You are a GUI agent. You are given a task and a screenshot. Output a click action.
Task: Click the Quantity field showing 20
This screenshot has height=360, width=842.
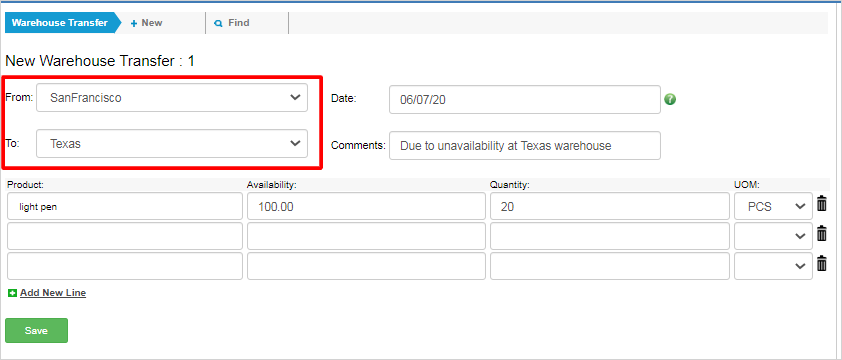(609, 206)
